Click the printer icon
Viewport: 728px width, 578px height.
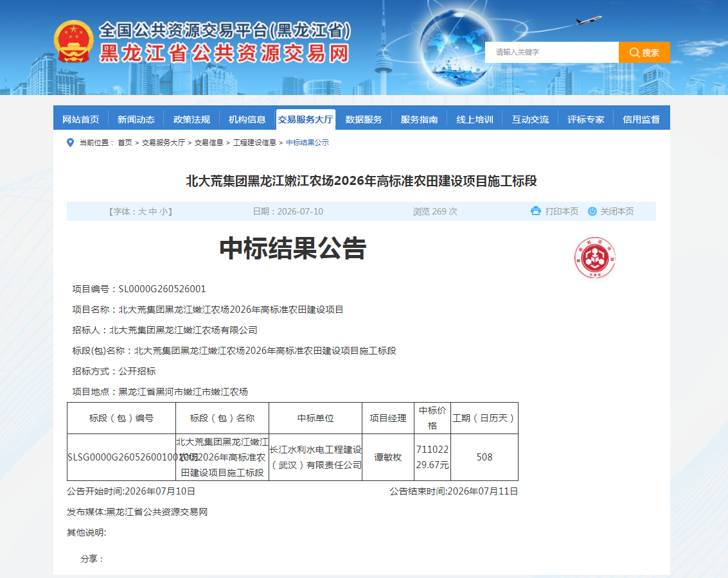[x=536, y=211]
